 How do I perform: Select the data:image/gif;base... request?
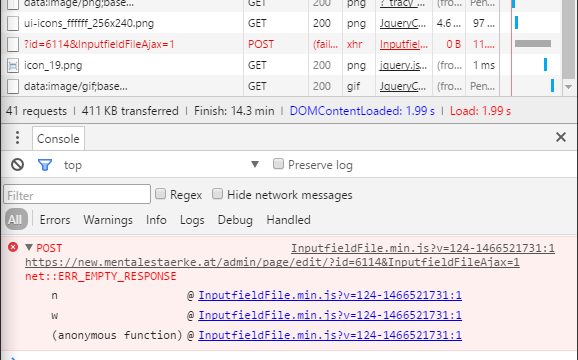[76, 87]
